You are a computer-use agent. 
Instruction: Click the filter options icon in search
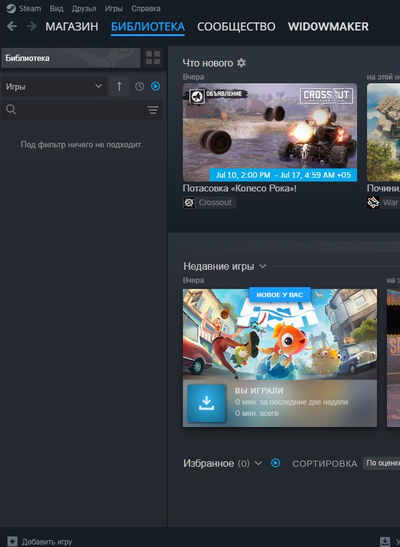click(153, 110)
